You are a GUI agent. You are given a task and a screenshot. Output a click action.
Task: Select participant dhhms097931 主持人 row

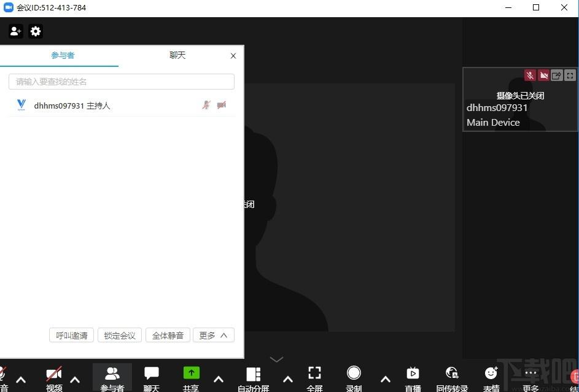pos(122,106)
